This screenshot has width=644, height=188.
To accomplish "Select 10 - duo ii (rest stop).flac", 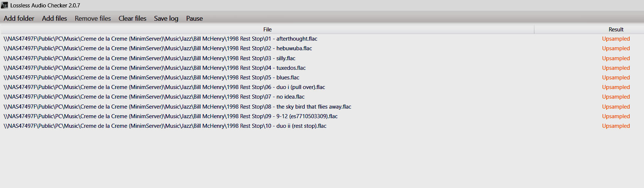I will 322,126.
